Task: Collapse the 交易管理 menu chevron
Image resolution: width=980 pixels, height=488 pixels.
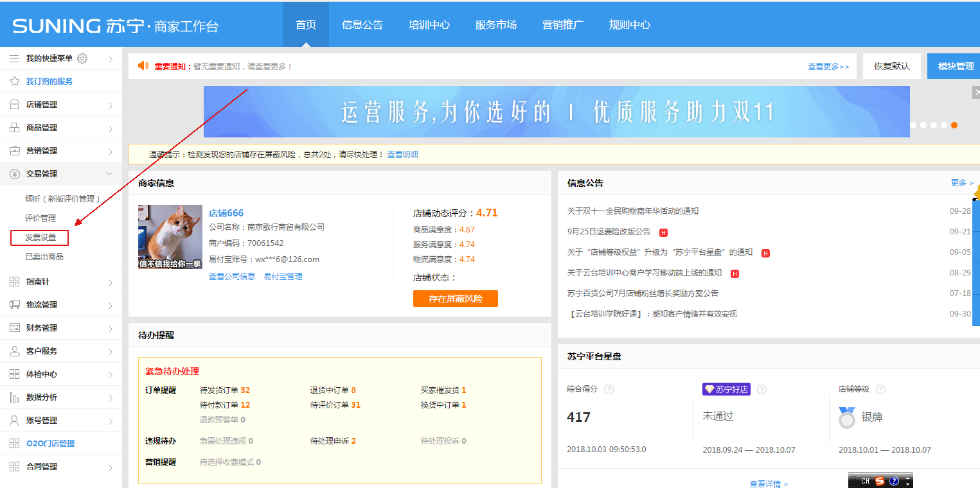Action: [x=110, y=174]
